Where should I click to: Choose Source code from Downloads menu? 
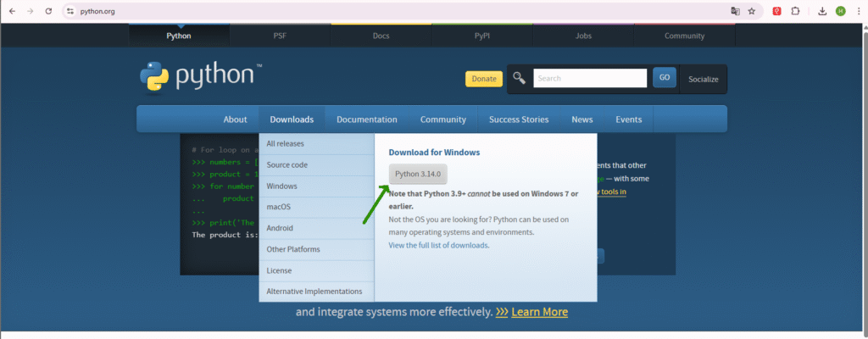317,165
